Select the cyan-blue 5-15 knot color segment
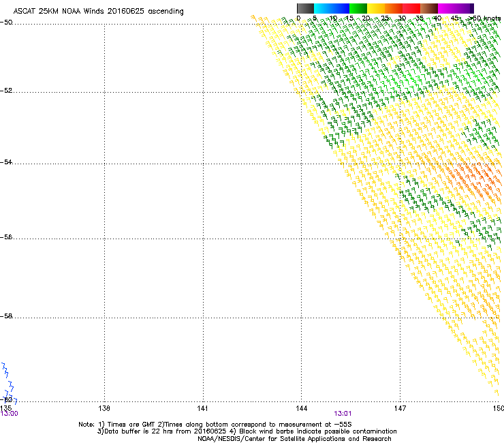Viewport: 504px width, 443px height. [x=332, y=8]
